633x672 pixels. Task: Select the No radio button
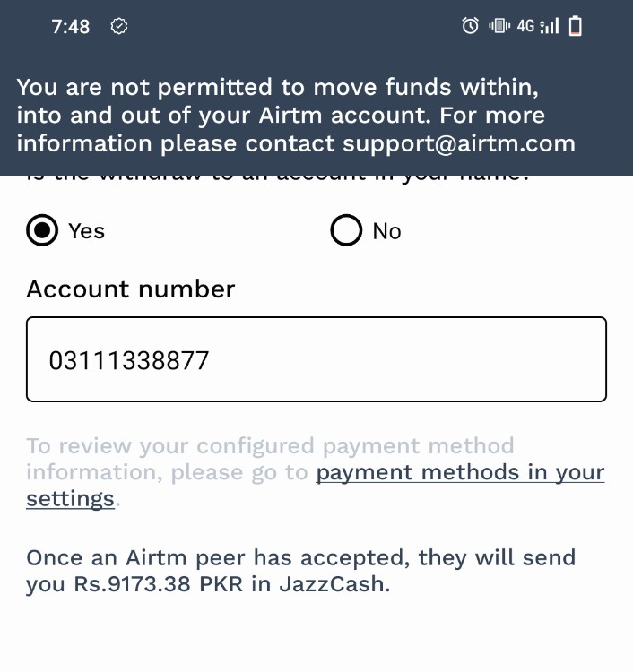(x=346, y=230)
